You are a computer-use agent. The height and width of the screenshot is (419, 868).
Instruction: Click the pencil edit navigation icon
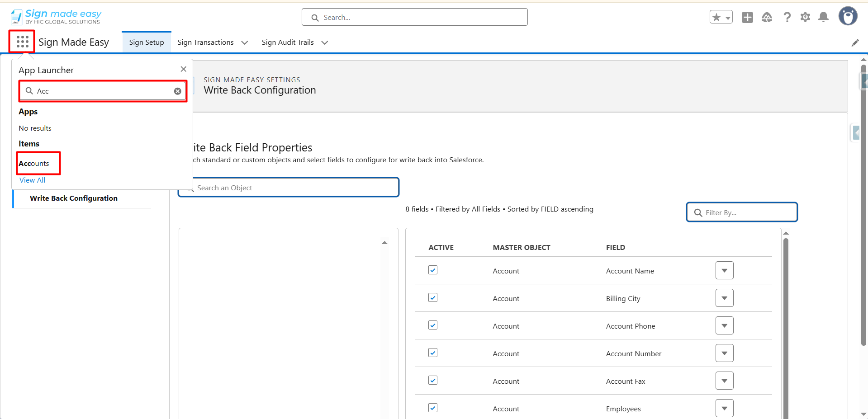[855, 42]
